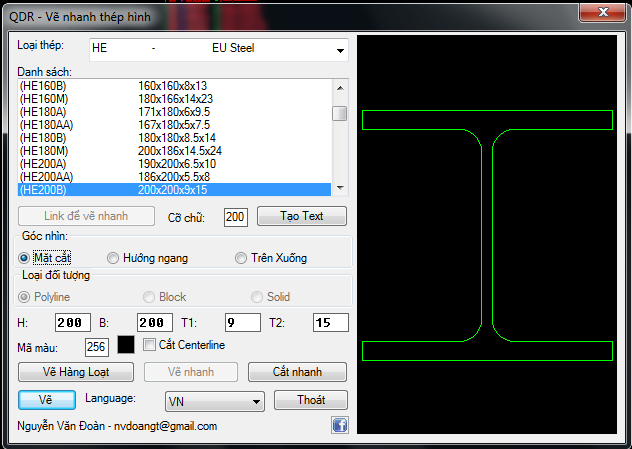Click the Vẽ draw button
Screen dimensions: 632x449
[47, 400]
